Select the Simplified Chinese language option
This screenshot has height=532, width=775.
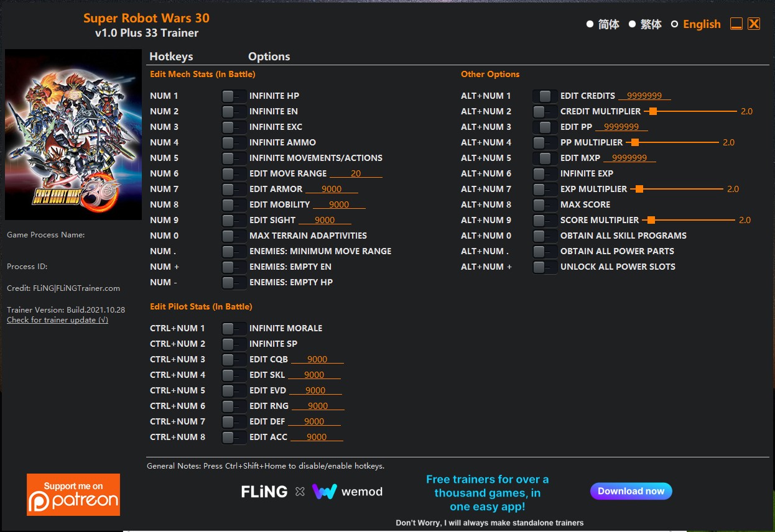click(x=590, y=24)
